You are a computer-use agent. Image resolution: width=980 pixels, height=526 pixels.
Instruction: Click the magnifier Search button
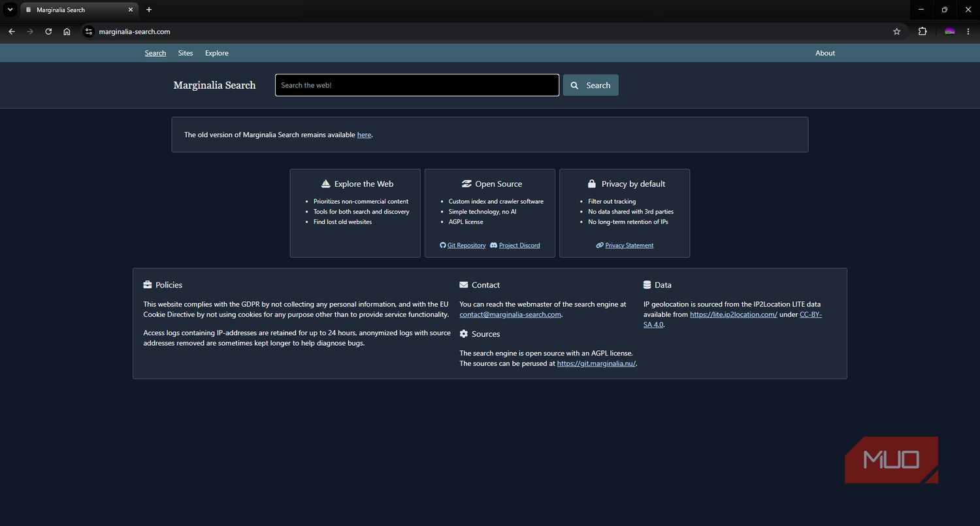(x=591, y=85)
